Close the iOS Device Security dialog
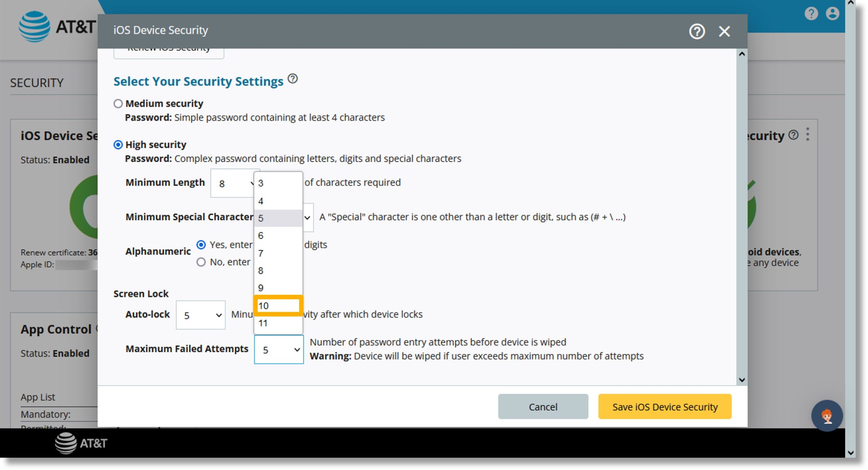This screenshot has width=868, height=470. (724, 32)
